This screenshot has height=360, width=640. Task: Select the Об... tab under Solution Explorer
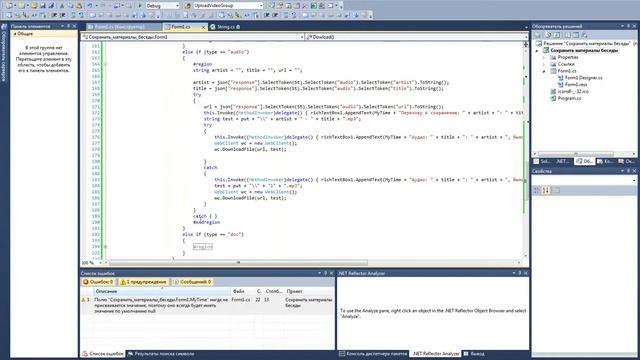pyautogui.click(x=584, y=162)
